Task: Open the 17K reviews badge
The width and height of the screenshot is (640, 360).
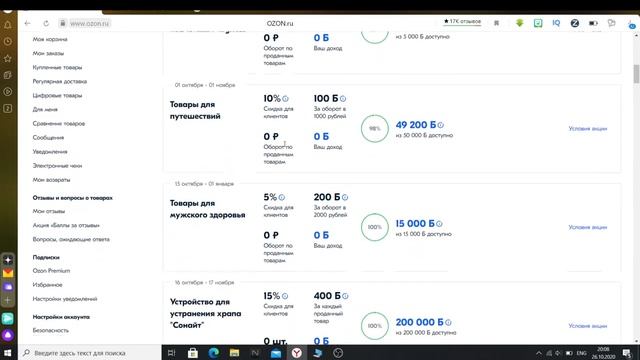Action: point(462,21)
